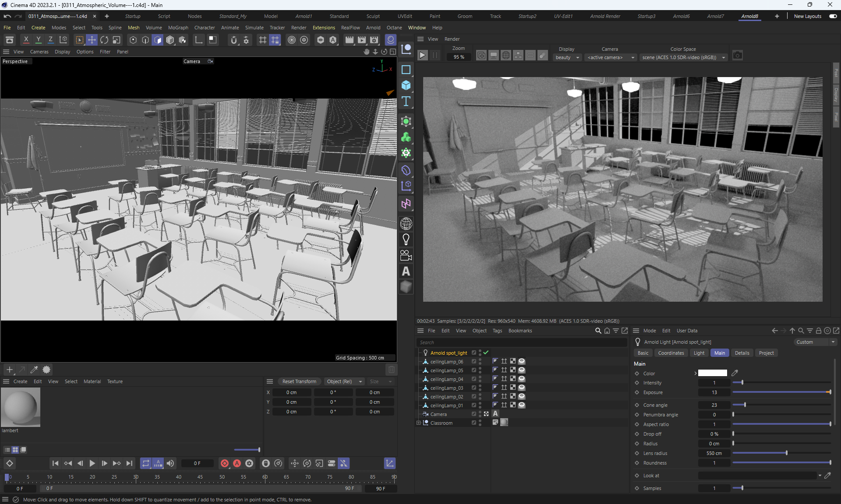The image size is (841, 504).
Task: Open the MoGraph menu
Action: [178, 28]
